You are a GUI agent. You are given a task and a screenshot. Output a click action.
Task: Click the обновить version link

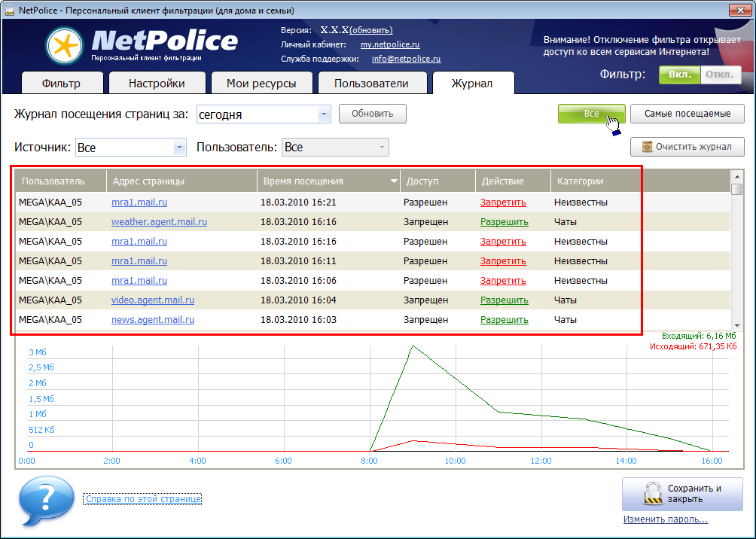[370, 30]
